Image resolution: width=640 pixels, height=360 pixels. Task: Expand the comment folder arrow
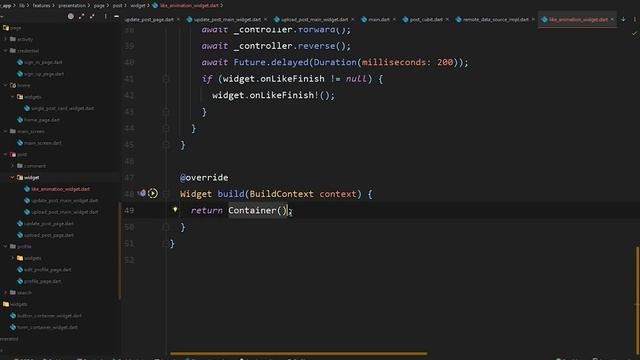point(13,166)
